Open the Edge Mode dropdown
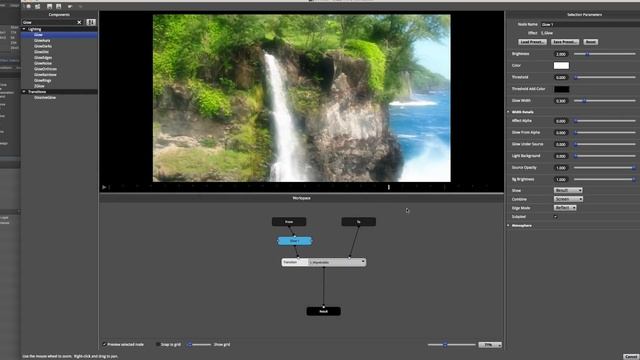 (565, 208)
